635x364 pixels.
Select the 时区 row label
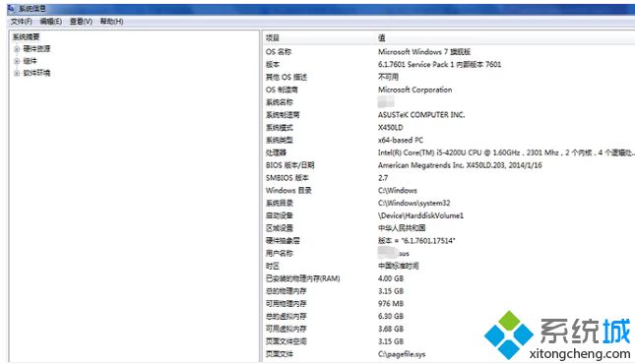point(273,266)
